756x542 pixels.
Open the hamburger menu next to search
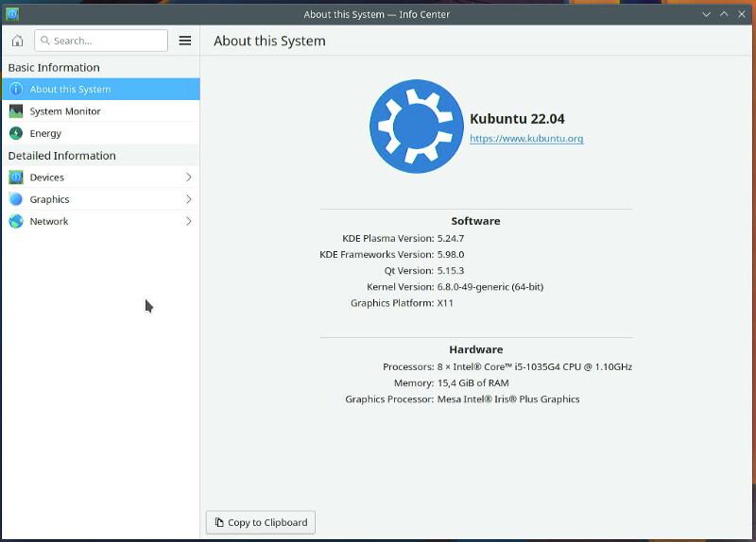(x=185, y=41)
